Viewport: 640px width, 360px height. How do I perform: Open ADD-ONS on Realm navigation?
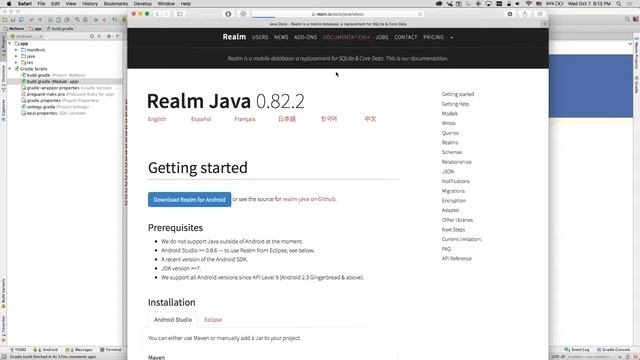(305, 37)
